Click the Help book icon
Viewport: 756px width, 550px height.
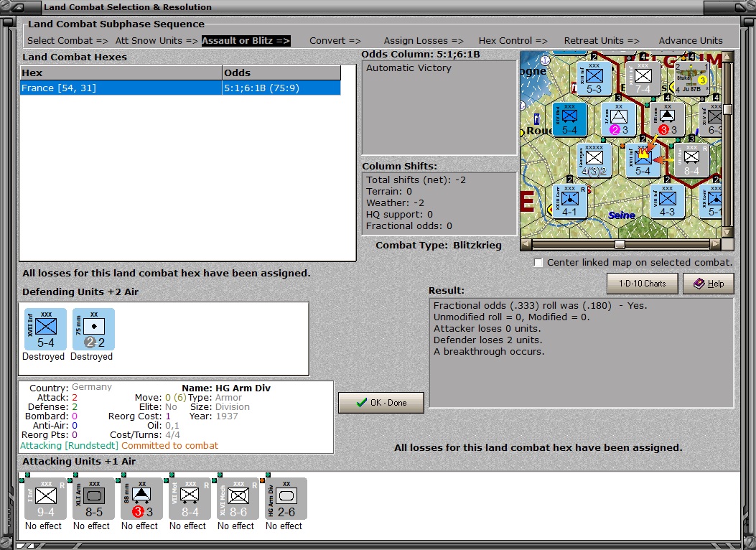[699, 284]
